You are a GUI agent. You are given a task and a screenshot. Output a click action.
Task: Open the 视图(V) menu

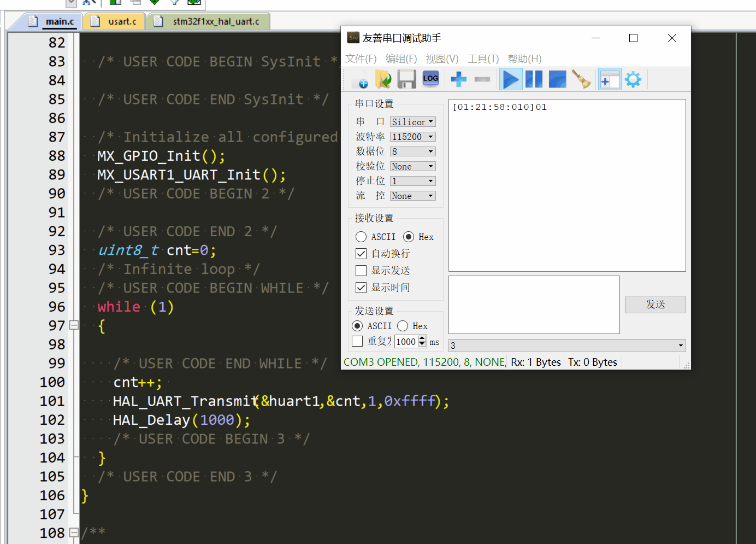(442, 59)
